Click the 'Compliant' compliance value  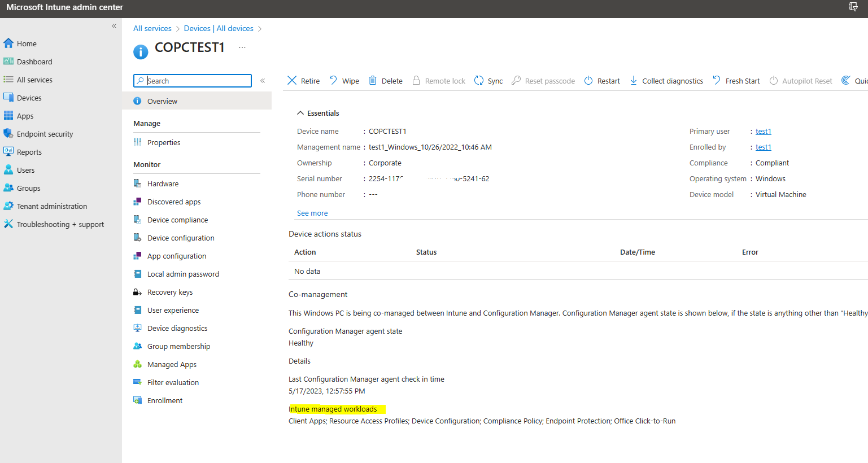(772, 163)
